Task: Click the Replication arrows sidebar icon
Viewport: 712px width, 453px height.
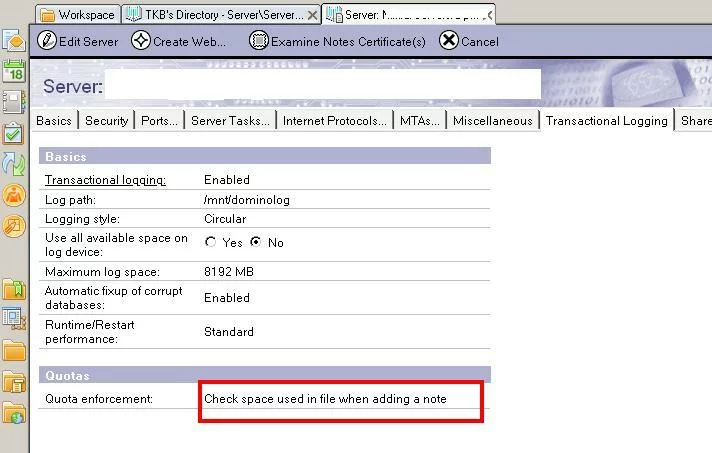Action: click(x=14, y=164)
